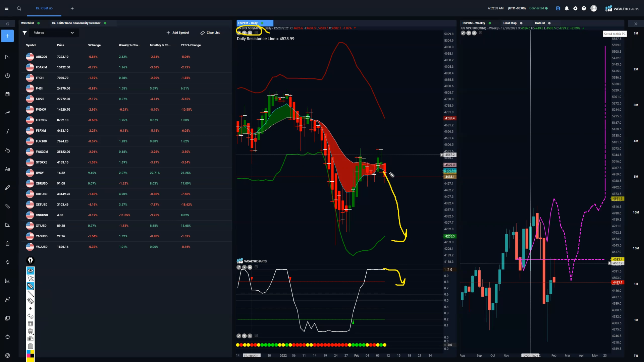Expand the right panel with double chevron

[x=636, y=24]
